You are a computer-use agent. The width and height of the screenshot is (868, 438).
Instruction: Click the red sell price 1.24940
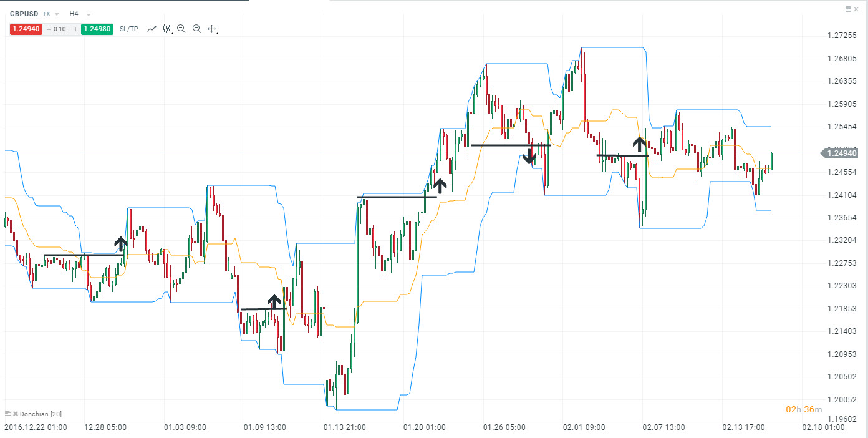coord(26,29)
